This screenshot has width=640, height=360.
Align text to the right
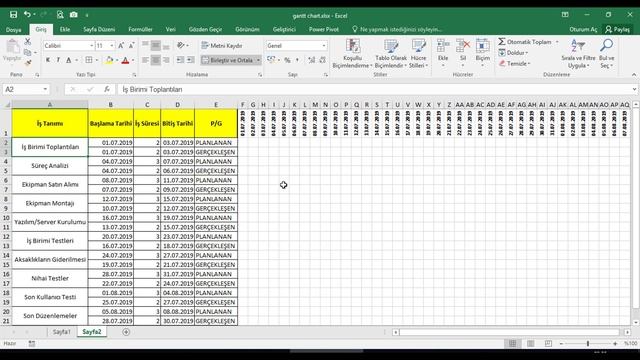coord(166,60)
